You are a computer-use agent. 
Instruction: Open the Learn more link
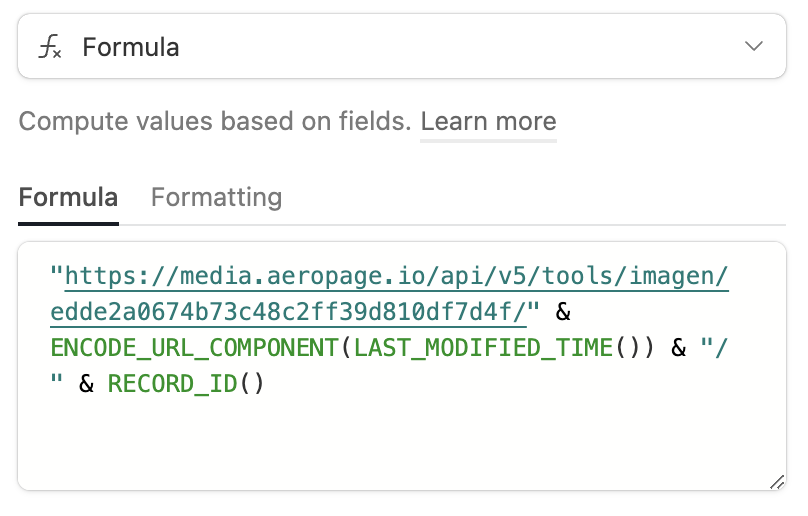tap(489, 122)
